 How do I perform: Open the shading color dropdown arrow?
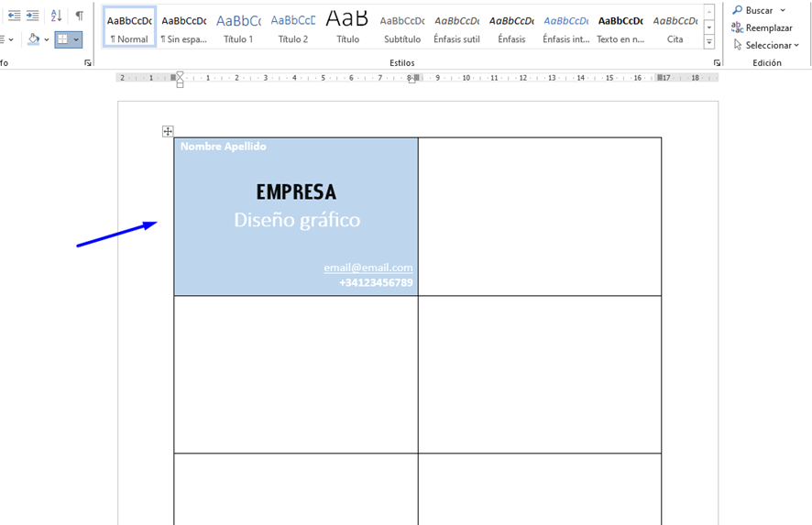point(47,39)
